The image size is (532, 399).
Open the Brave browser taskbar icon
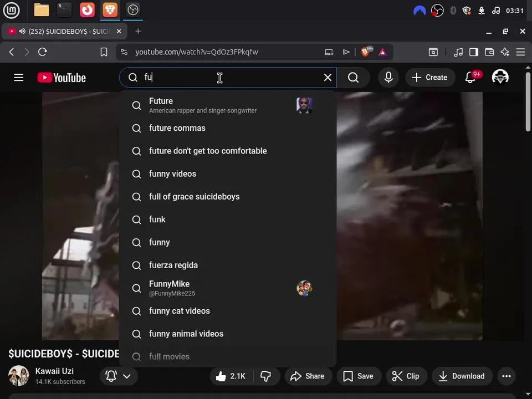(x=110, y=10)
